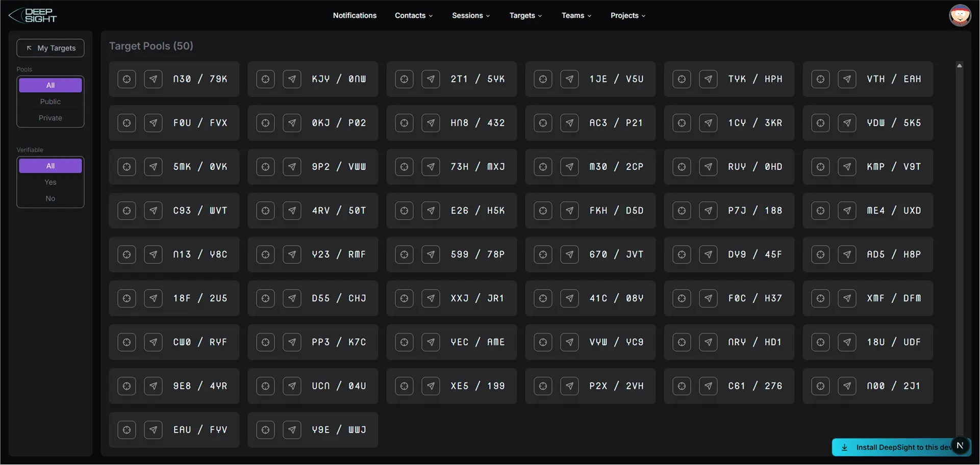Click crosshair icon on 0KJ / P02 card
Viewport: 980px width, 465px height.
point(265,123)
